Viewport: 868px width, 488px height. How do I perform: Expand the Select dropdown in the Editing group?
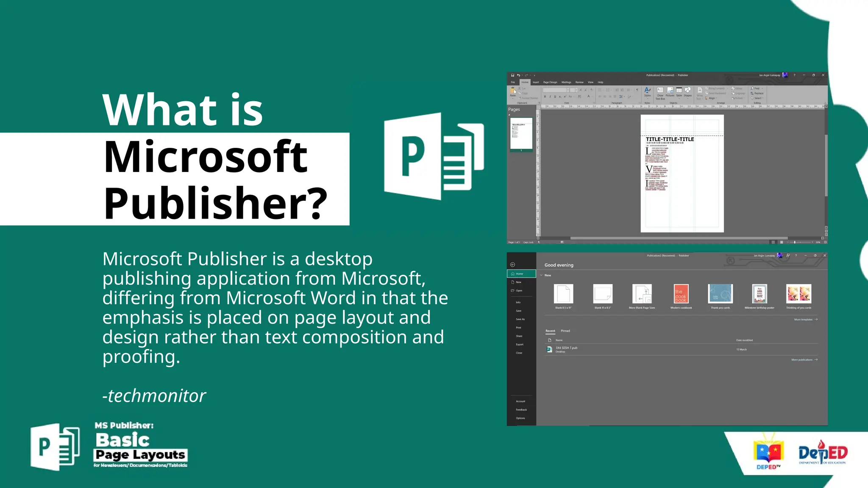point(757,98)
